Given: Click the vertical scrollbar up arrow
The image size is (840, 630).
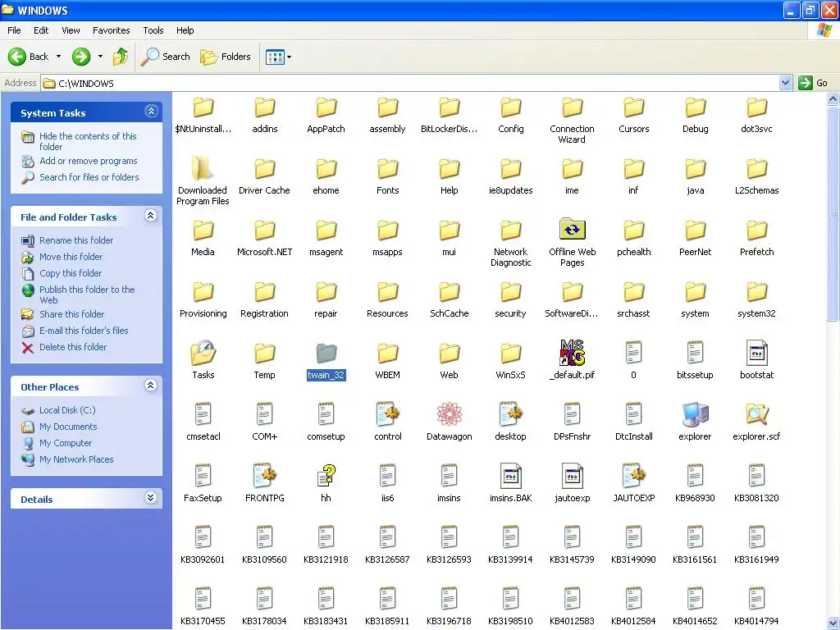Looking at the screenshot, I should click(x=833, y=98).
